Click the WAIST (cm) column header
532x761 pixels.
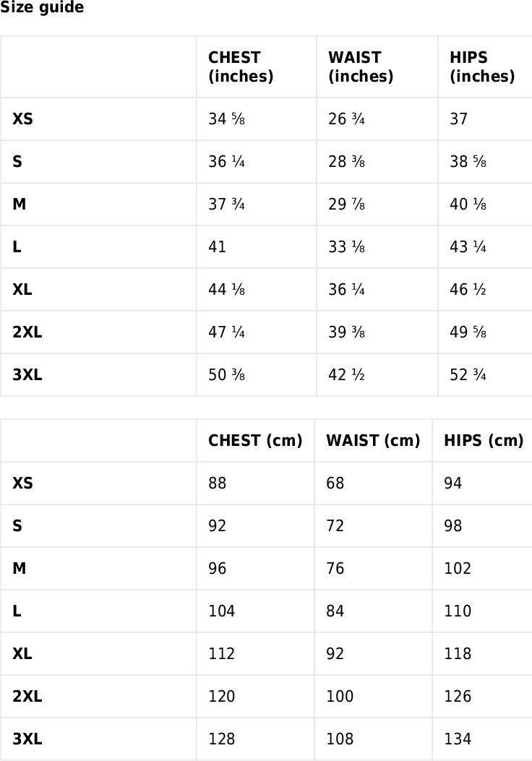(x=373, y=441)
